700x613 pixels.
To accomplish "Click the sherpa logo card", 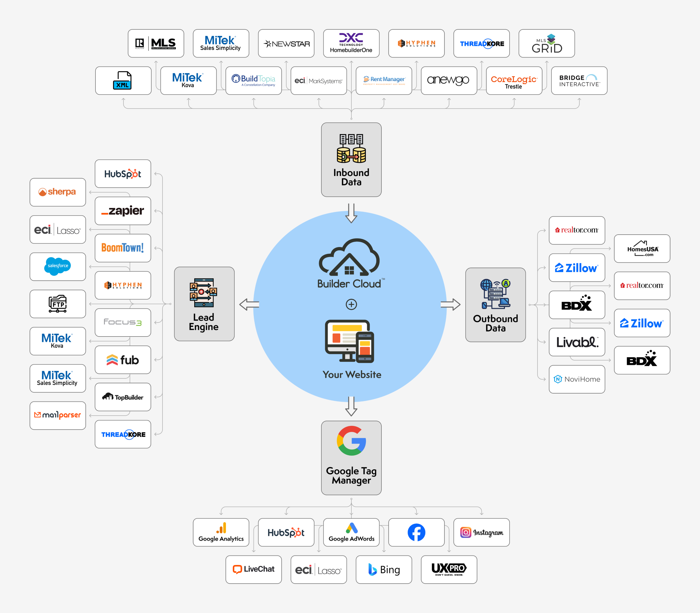I will tap(58, 192).
